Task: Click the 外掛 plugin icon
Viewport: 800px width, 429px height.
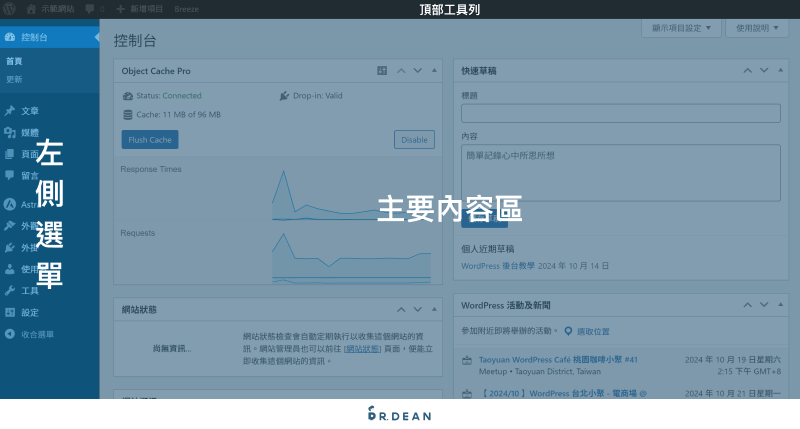Action: (10, 247)
